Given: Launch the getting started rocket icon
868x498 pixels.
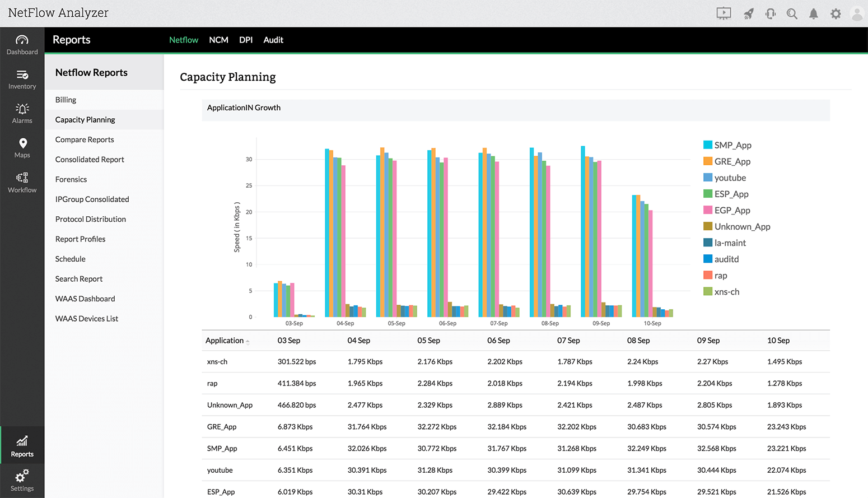Looking at the screenshot, I should click(748, 13).
